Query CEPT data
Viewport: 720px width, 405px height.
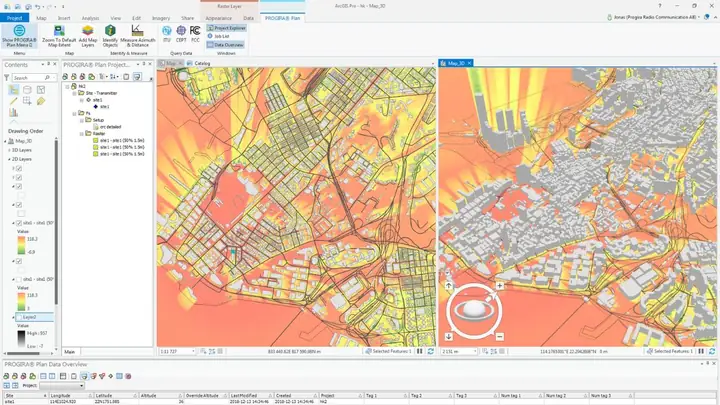181,34
